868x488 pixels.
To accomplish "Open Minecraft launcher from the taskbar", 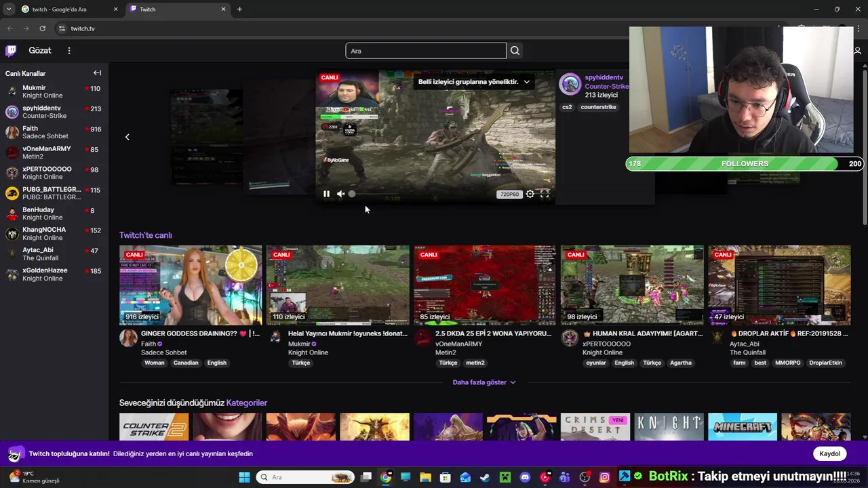I will click(505, 477).
